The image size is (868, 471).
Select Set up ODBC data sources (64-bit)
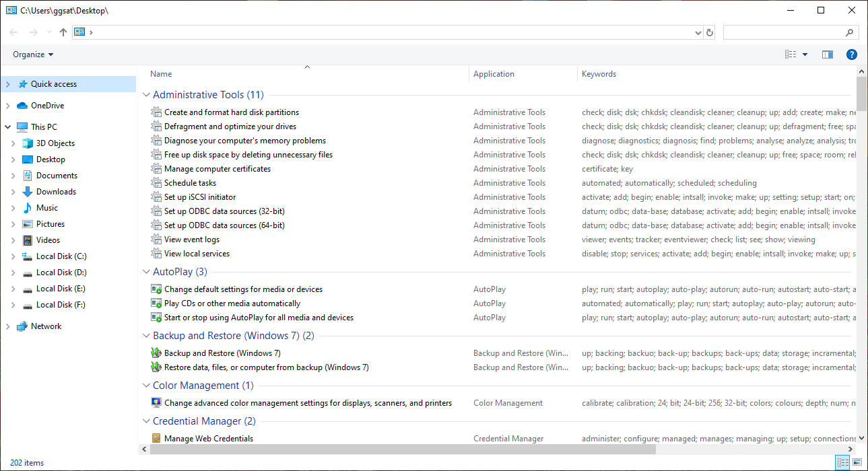[224, 225]
